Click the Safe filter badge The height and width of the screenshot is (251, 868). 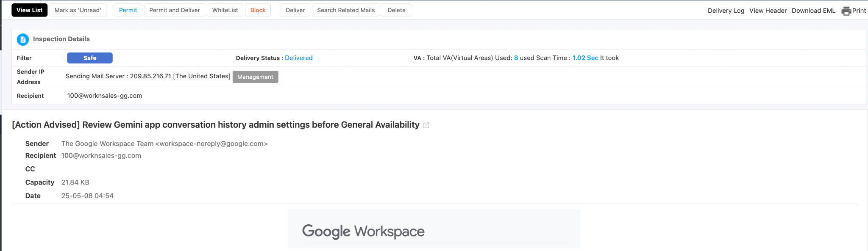[90, 58]
